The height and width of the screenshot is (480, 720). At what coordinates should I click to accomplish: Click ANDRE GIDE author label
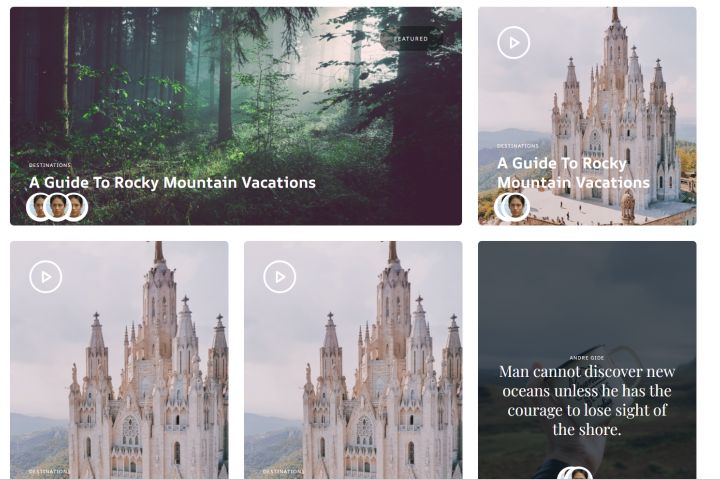587,358
